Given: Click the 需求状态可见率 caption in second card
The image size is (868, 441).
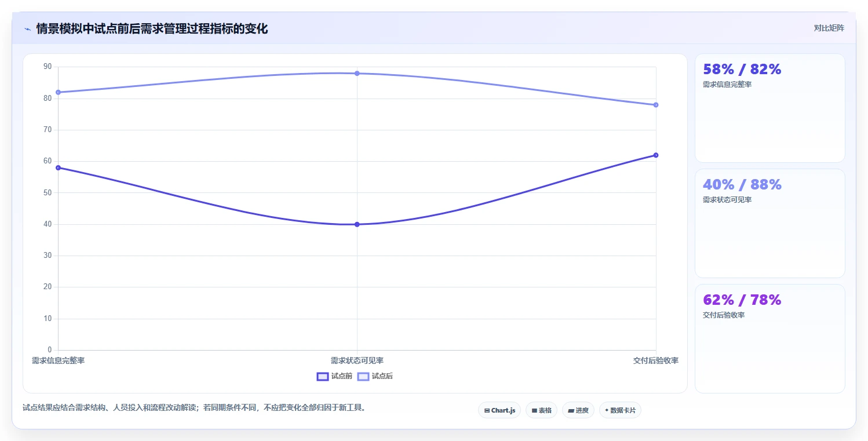Looking at the screenshot, I should coord(727,200).
